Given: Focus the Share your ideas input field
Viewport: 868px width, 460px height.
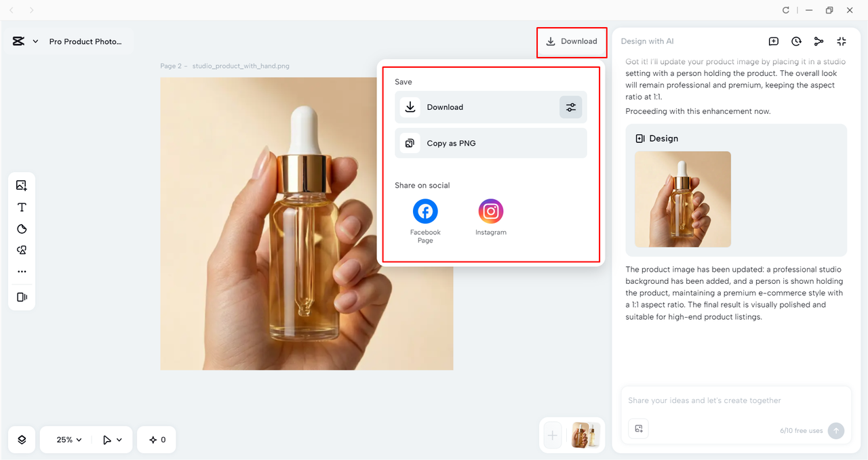Looking at the screenshot, I should [x=736, y=400].
